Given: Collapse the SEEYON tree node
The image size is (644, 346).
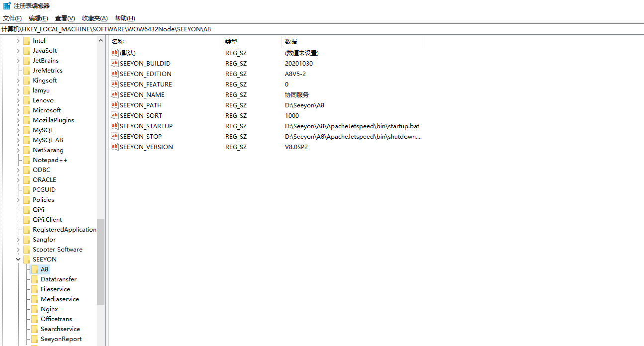Looking at the screenshot, I should 18,259.
